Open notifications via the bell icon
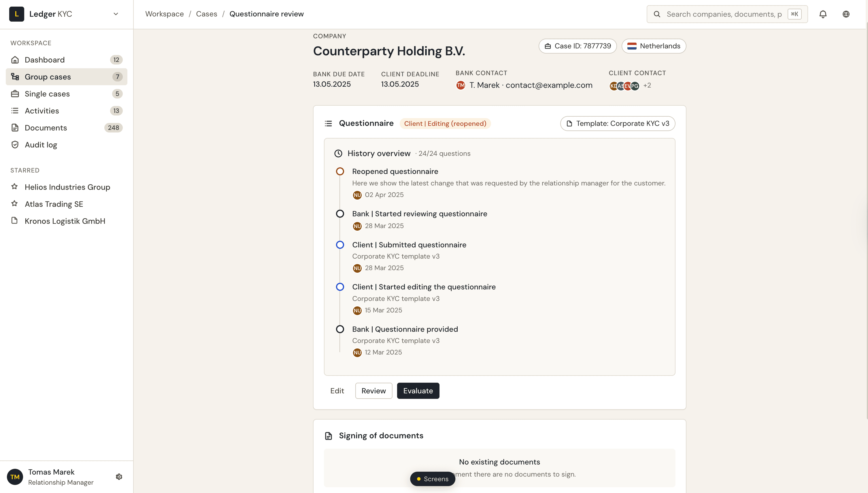 pos(823,14)
